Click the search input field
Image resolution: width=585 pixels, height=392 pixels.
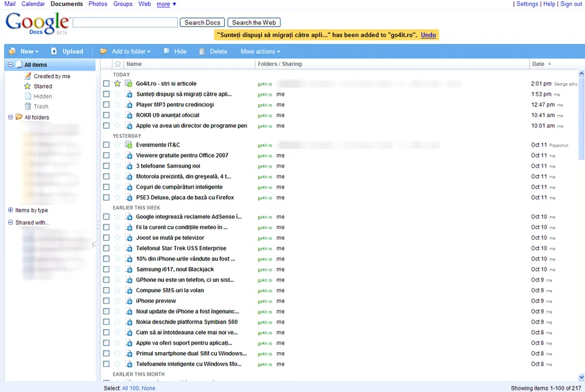pyautogui.click(x=125, y=22)
